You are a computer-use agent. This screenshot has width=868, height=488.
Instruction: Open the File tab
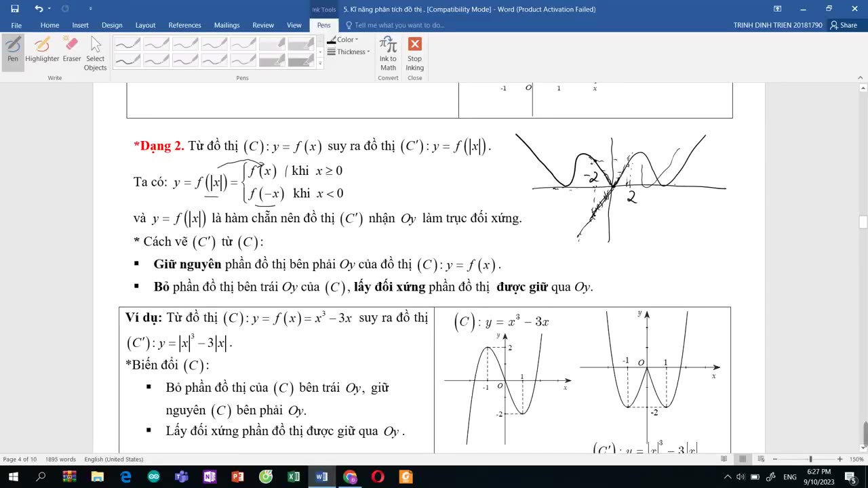(x=16, y=25)
